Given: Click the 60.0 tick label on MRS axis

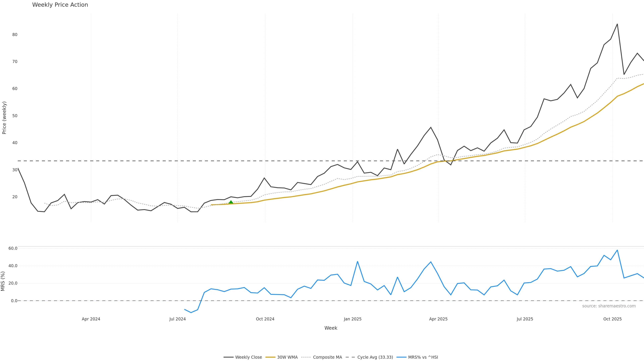Looking at the screenshot, I should [13, 248].
